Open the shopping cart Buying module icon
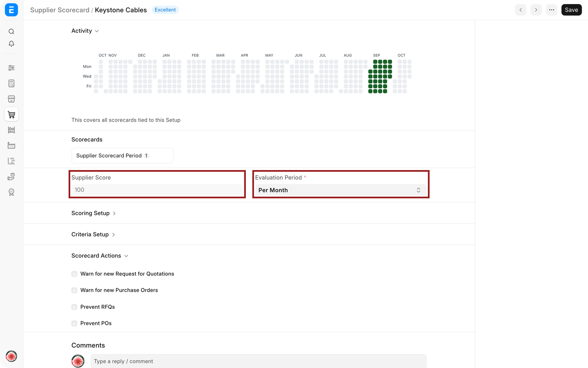588x368 pixels. click(x=11, y=114)
